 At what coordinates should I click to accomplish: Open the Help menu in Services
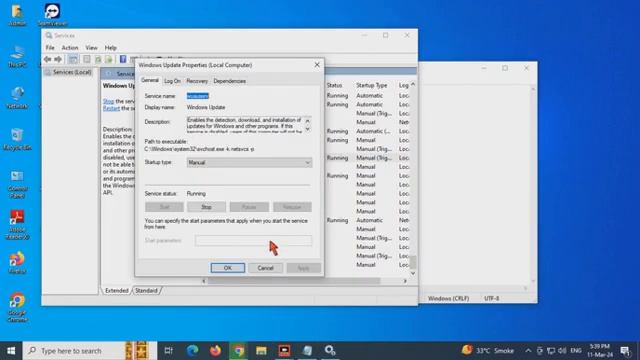pos(111,48)
